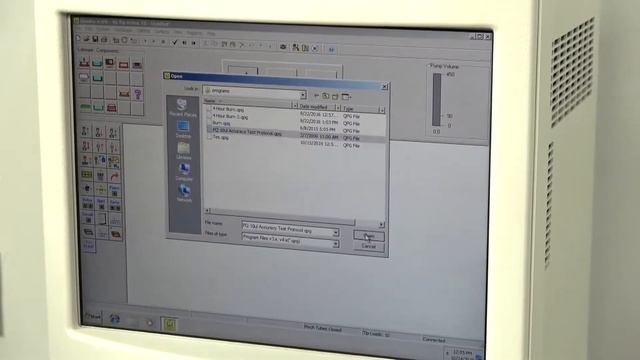Select the file 4 Hour Burn-1.qpg
This screenshot has width=640, height=360.
tap(229, 117)
